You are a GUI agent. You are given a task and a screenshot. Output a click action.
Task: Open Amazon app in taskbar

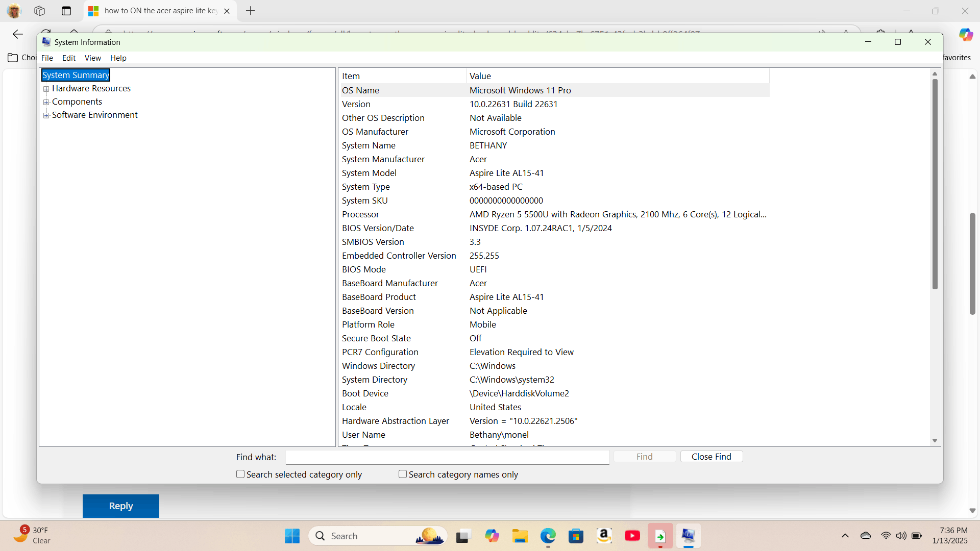pos(604,536)
